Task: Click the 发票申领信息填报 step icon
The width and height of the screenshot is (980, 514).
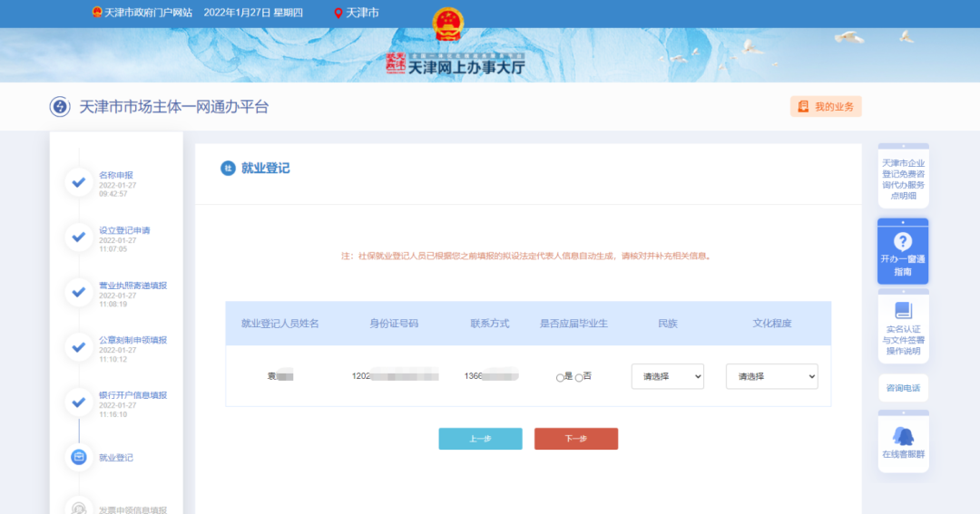Action: (x=79, y=509)
